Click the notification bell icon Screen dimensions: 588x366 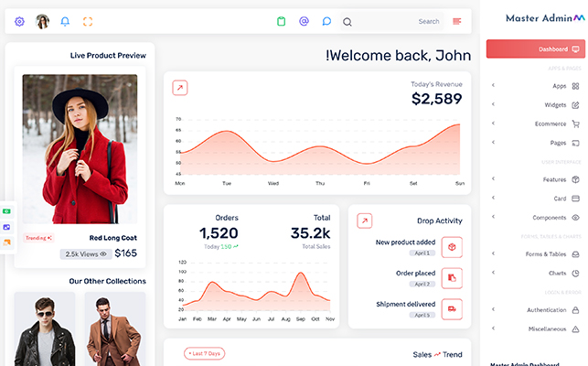(x=65, y=21)
